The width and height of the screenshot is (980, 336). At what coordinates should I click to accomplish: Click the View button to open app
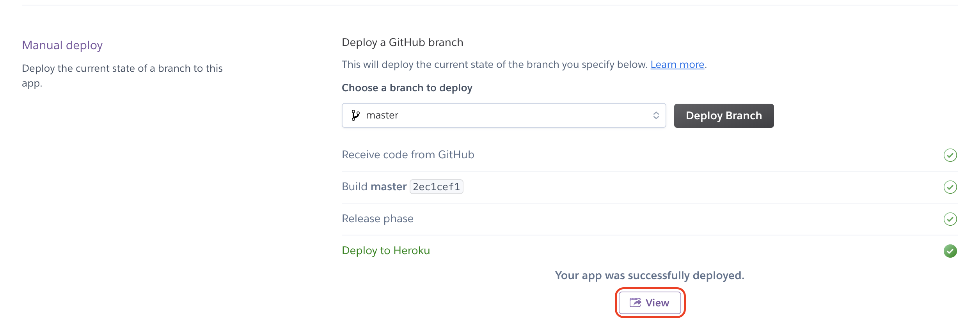[650, 303]
